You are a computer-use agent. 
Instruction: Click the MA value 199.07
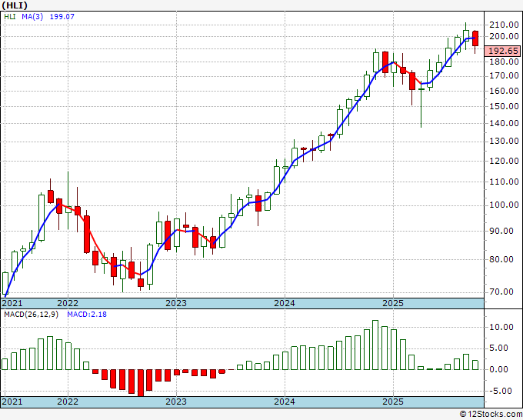coord(62,16)
